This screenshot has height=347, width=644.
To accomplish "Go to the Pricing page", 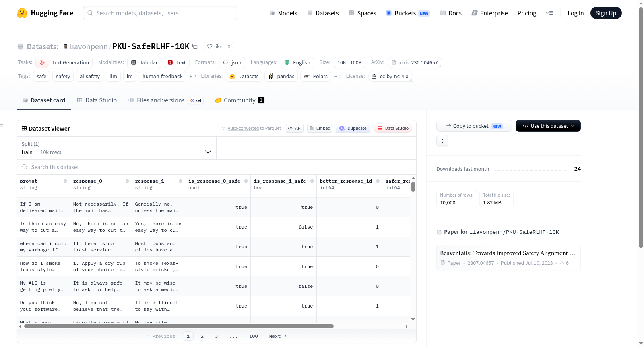I will tap(527, 13).
